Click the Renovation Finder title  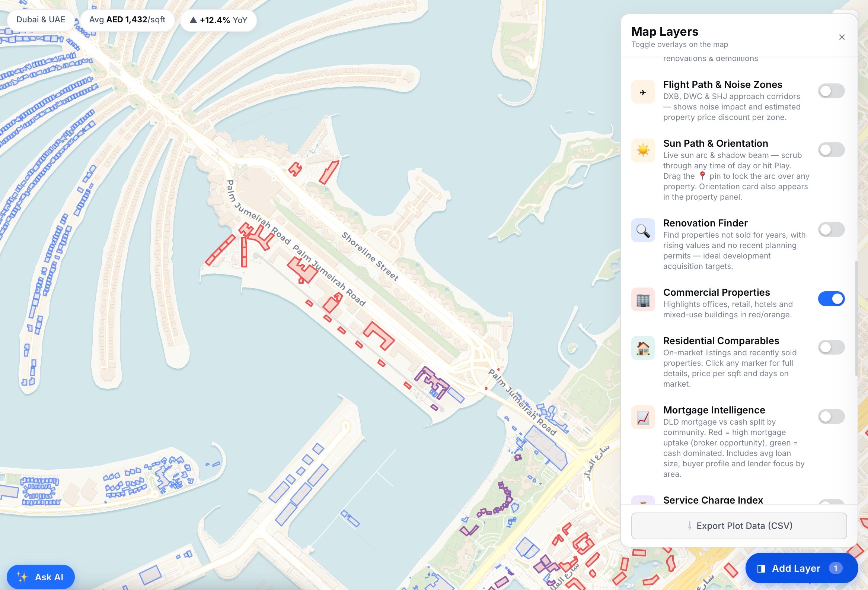705,223
